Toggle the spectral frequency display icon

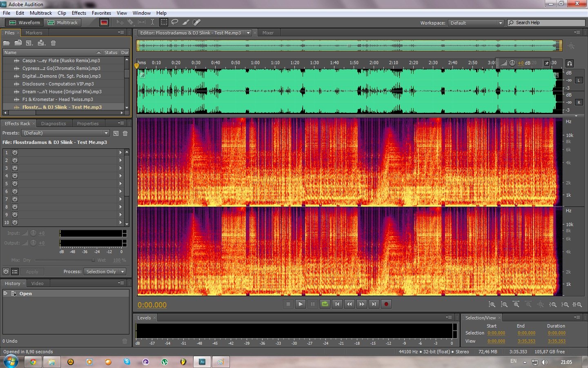(104, 22)
